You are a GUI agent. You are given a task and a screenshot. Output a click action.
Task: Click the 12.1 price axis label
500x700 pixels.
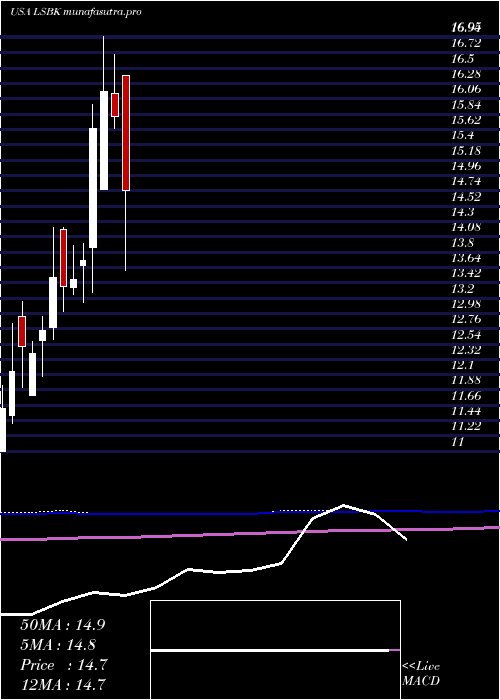(x=462, y=365)
